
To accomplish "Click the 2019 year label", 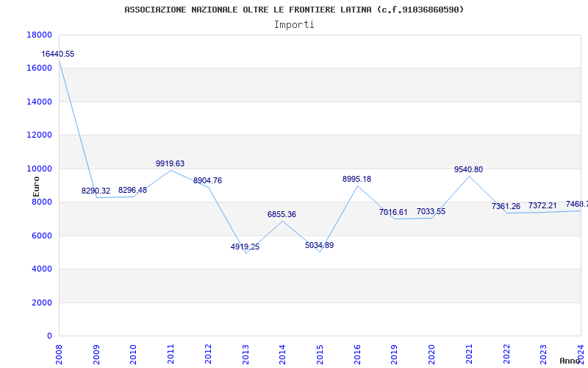I will tap(395, 355).
